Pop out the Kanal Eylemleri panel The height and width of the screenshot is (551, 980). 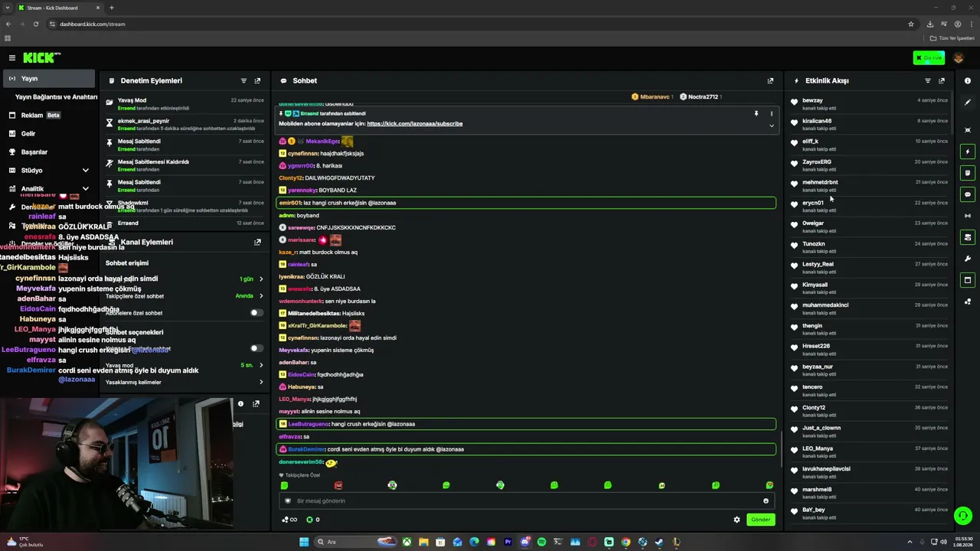[257, 242]
